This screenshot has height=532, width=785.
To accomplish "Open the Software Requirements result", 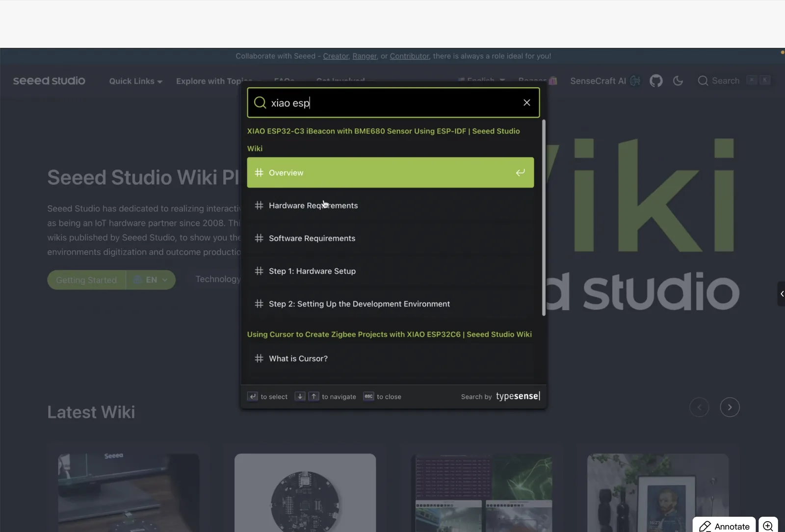I will pyautogui.click(x=391, y=238).
